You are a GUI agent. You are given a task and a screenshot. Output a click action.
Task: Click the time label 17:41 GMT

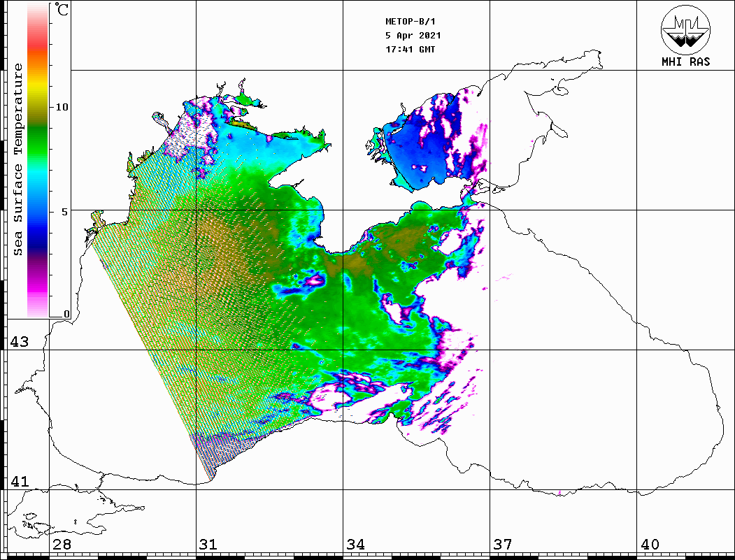(410, 49)
